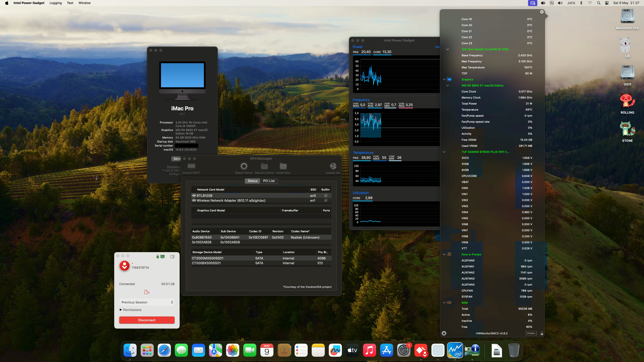Open the Previous Session dropdown
Screen dimensions: 644x362
[x=147, y=302]
